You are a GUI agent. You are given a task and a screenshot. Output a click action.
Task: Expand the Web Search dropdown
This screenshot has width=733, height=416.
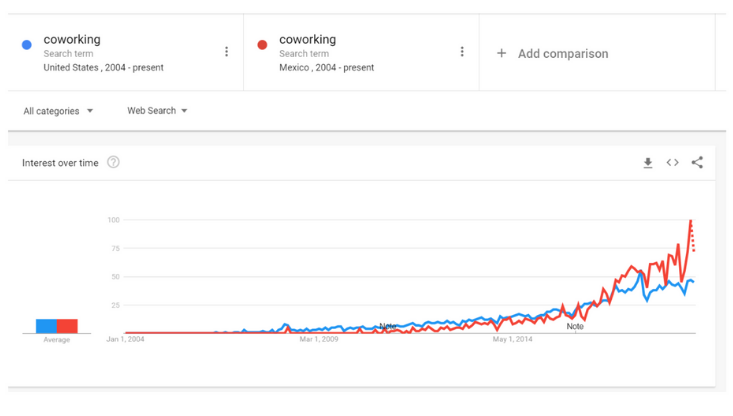(x=157, y=111)
